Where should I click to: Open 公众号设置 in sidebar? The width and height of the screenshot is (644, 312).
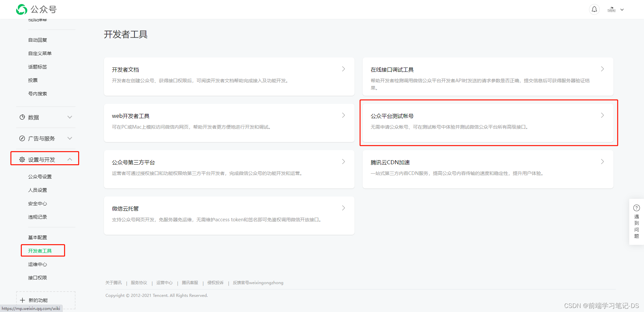[x=40, y=177]
